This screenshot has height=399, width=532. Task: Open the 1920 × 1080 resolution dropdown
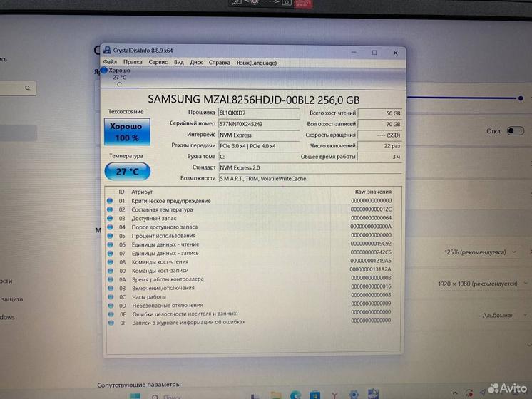click(483, 284)
